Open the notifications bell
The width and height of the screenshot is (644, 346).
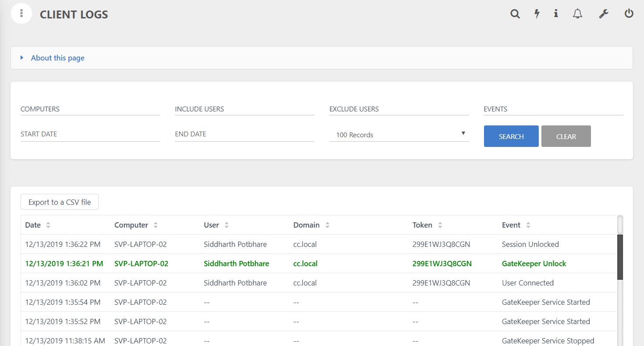tap(578, 14)
